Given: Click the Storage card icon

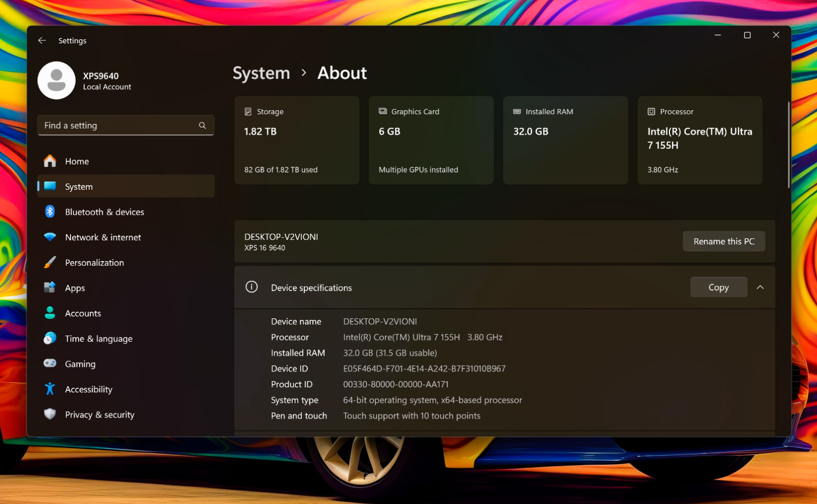Looking at the screenshot, I should (248, 112).
